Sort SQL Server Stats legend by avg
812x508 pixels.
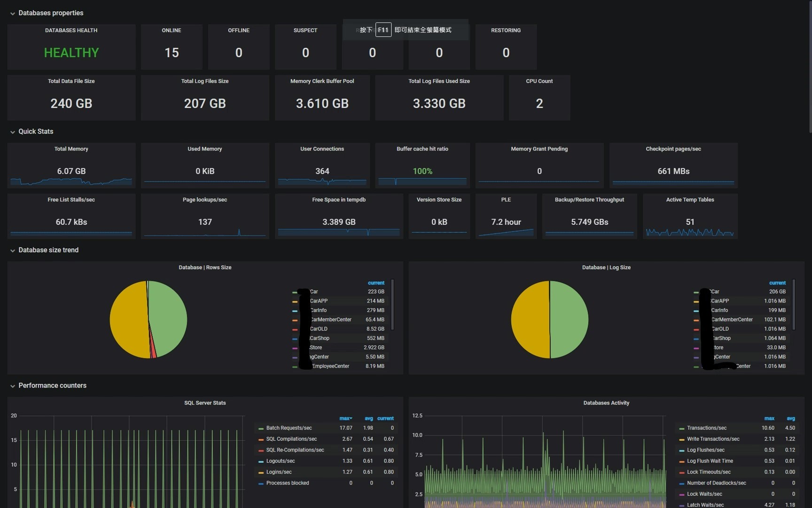click(369, 418)
